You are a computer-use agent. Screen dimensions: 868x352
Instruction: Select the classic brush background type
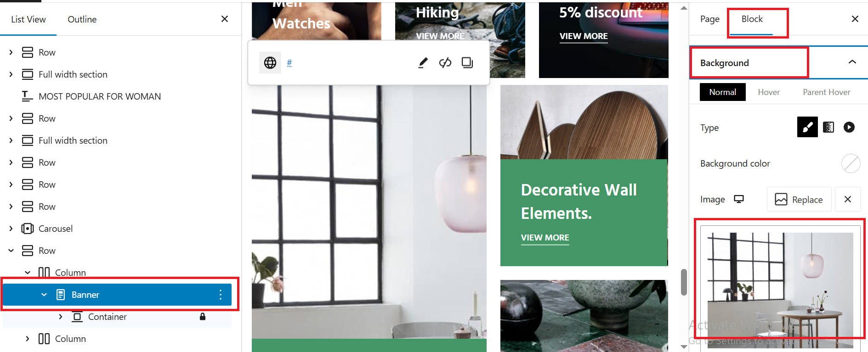[x=807, y=127]
